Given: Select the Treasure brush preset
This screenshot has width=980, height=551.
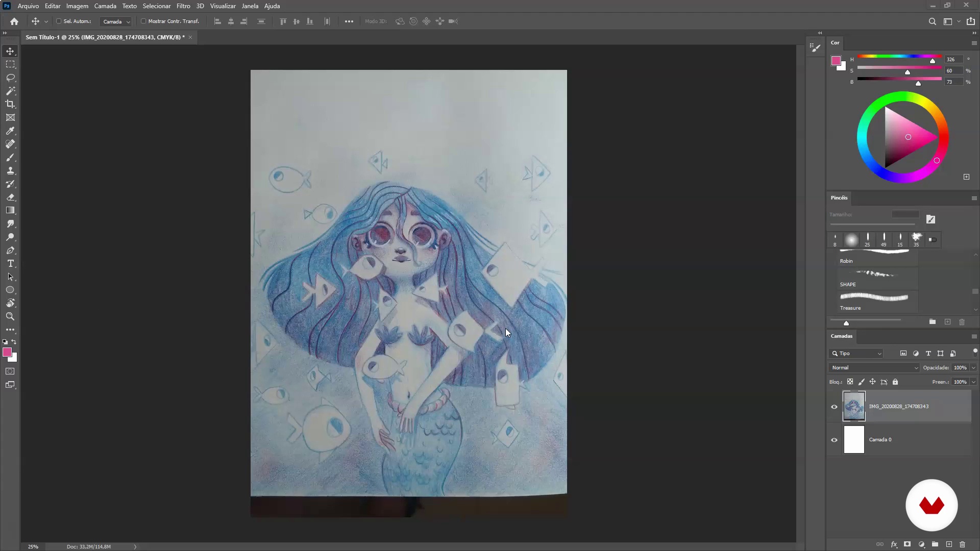Looking at the screenshot, I should point(874,301).
